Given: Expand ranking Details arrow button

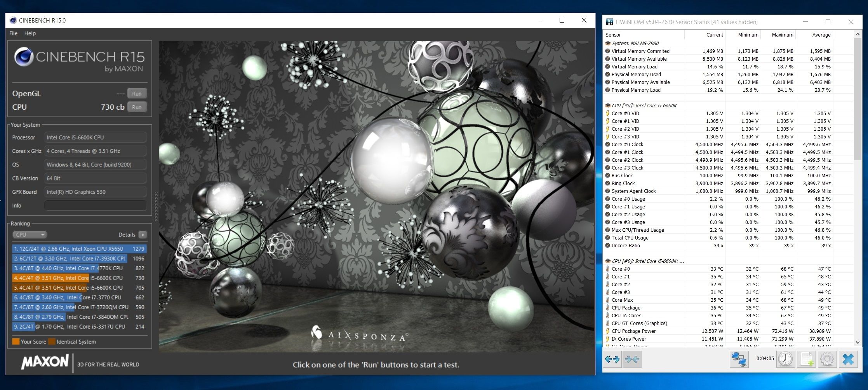Looking at the screenshot, I should 143,234.
